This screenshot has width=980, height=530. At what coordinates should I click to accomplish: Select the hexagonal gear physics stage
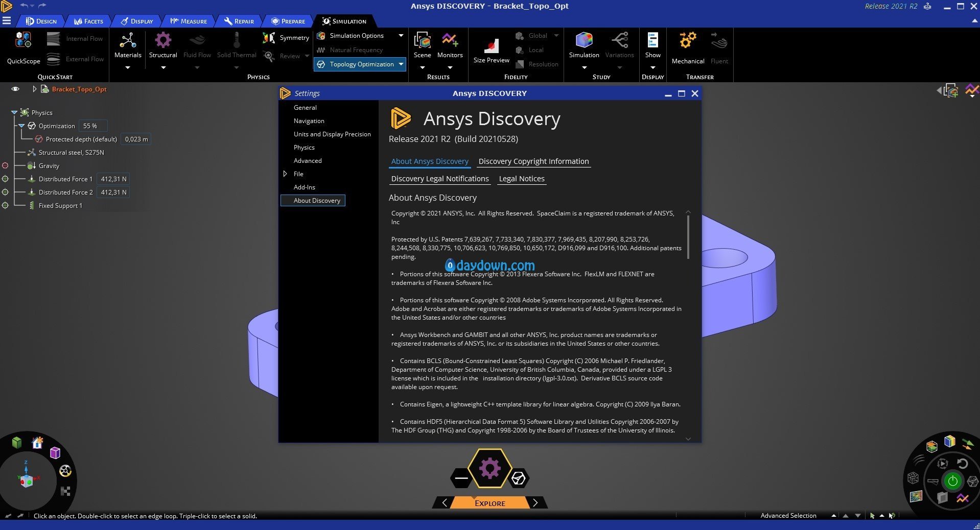pos(489,468)
